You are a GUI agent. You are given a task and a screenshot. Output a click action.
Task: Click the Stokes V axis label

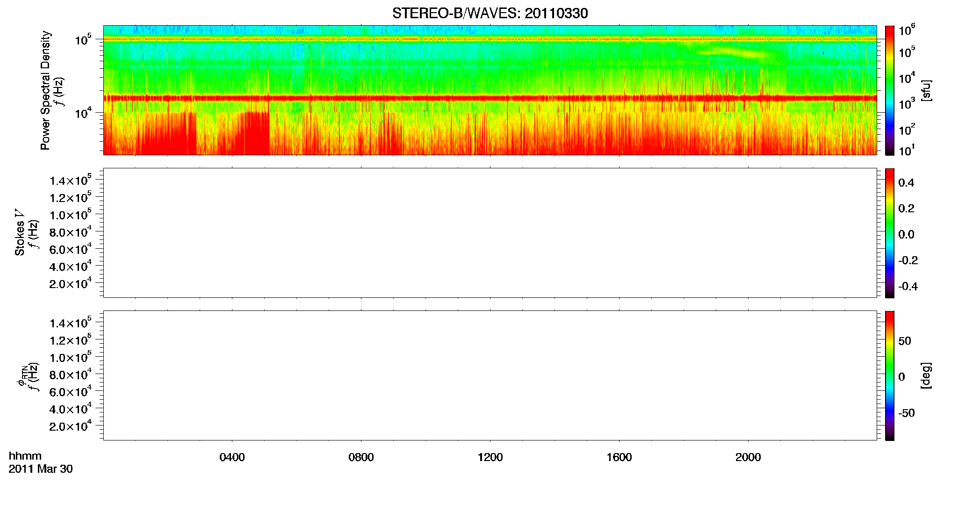(x=20, y=232)
